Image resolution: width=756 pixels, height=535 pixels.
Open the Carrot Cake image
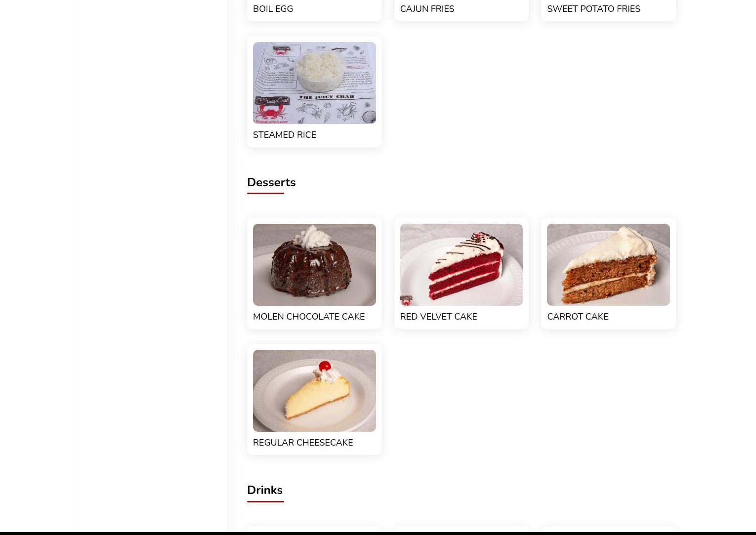[608, 265]
